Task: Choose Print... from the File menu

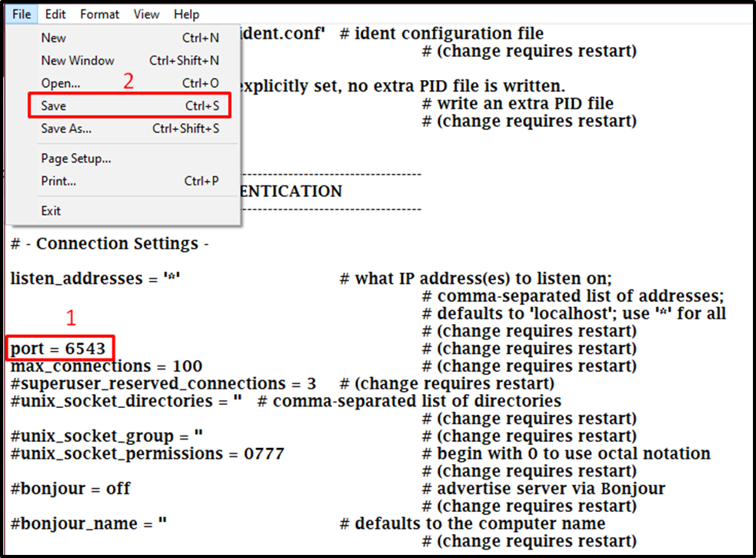Action: tap(130, 181)
